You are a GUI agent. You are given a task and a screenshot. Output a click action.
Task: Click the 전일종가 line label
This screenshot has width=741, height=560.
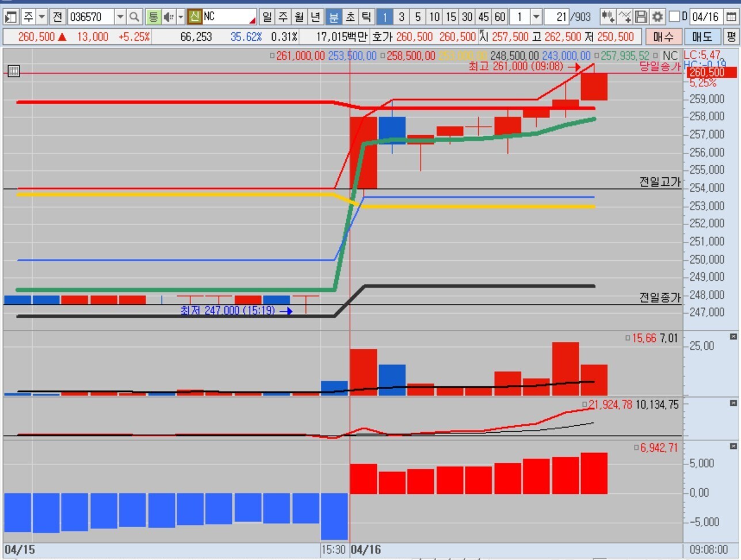pyautogui.click(x=660, y=298)
